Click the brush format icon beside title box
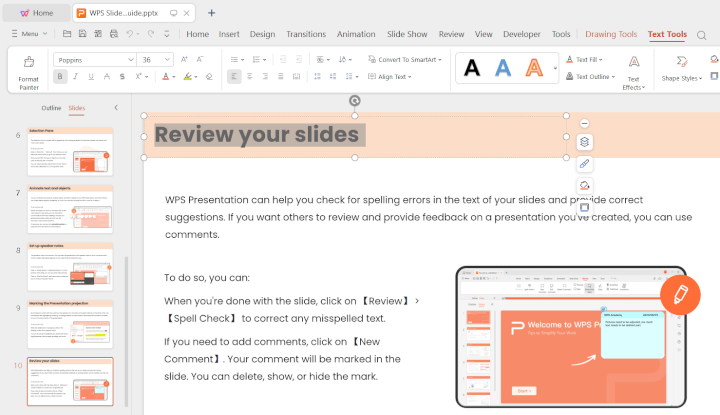Screen dimensions: 720x415 pyautogui.click(x=584, y=163)
